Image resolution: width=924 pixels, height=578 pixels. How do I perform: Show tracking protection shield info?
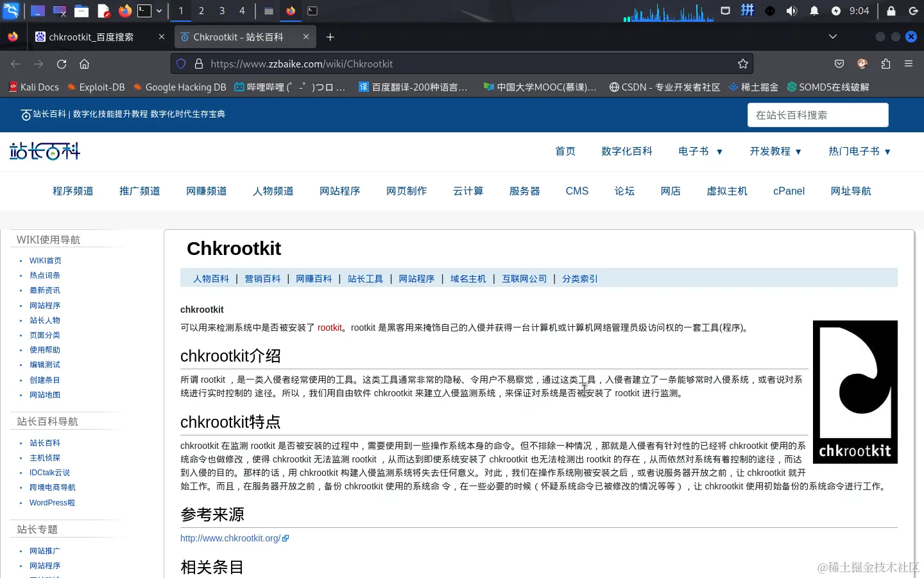(181, 64)
